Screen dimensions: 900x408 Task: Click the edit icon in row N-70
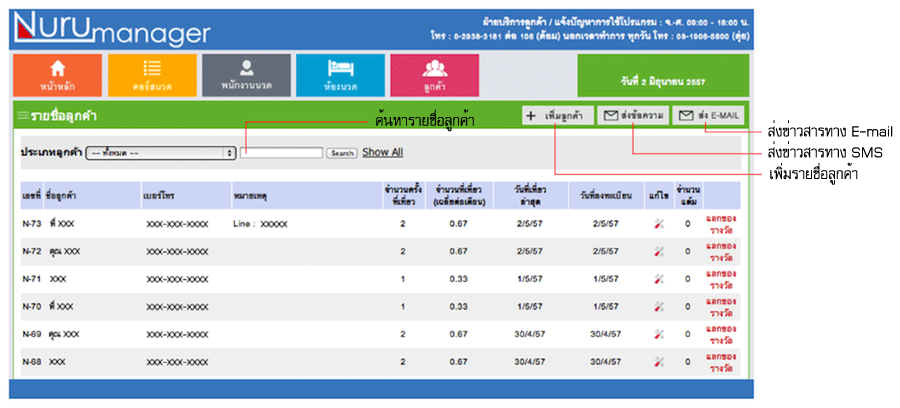(x=657, y=306)
